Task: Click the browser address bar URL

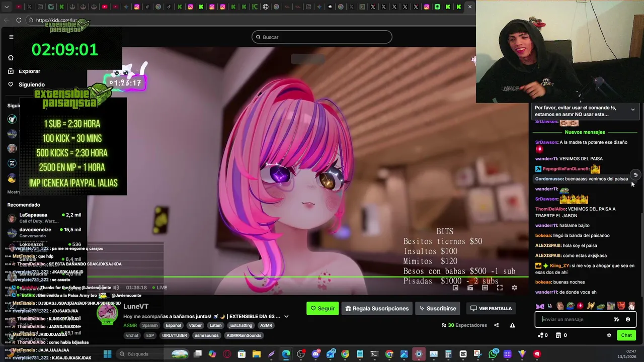Action: point(56,20)
